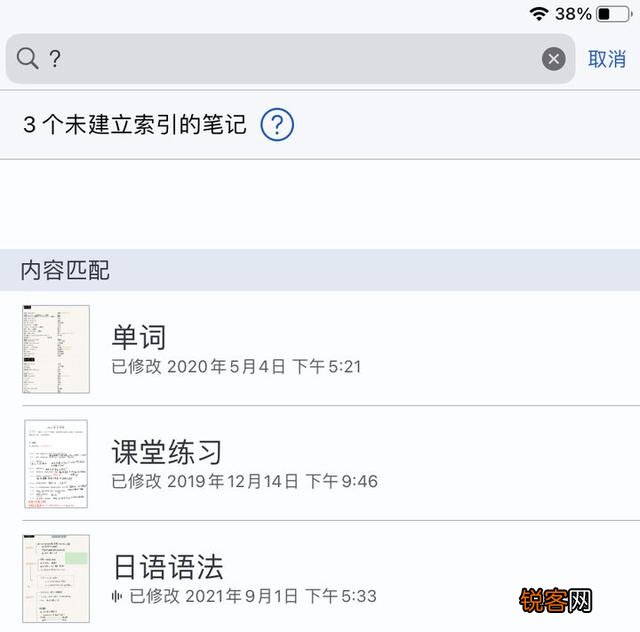This screenshot has width=640, height=632.
Task: Open the 单词 note thumbnail
Action: [x=56, y=349]
